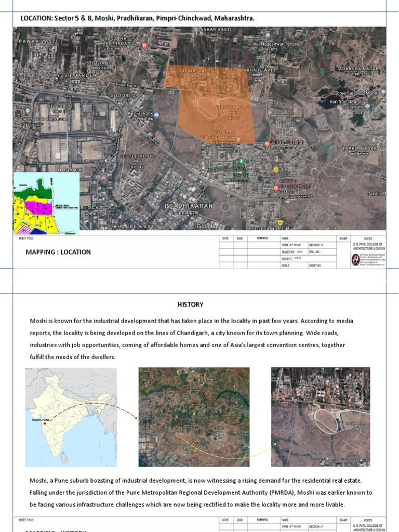This screenshot has width=399, height=532.
Task: Select the Nageshwar Temple map marker
Action: pyautogui.click(x=268, y=35)
